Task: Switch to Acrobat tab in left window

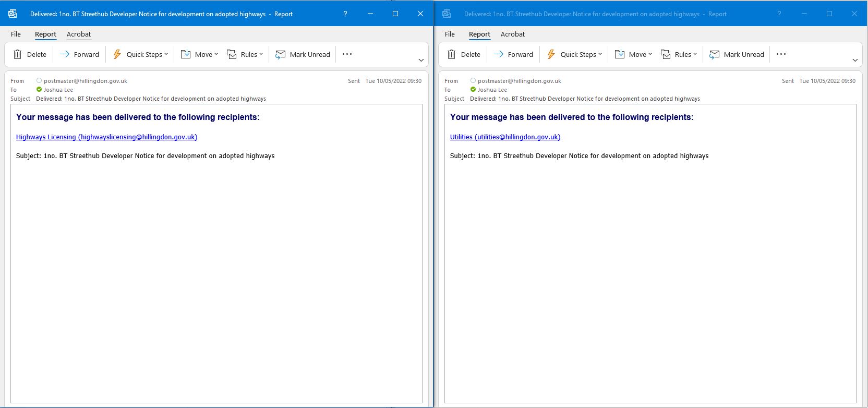Action: click(79, 34)
